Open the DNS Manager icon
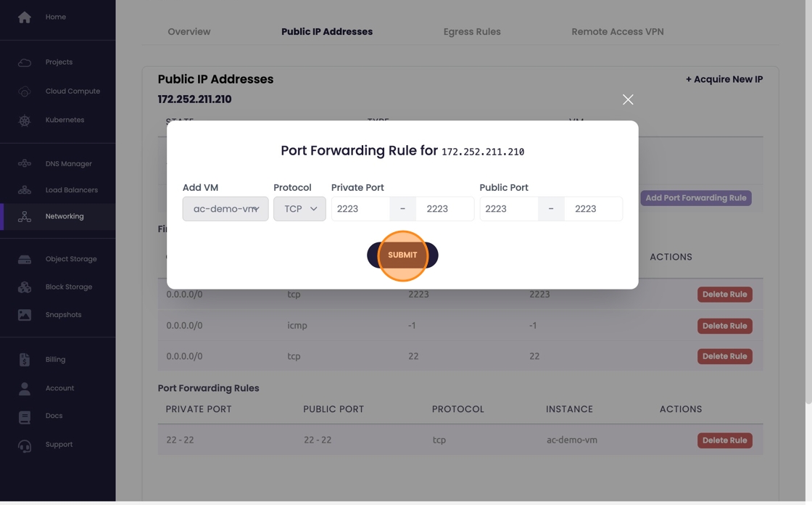812x505 pixels. (25, 164)
